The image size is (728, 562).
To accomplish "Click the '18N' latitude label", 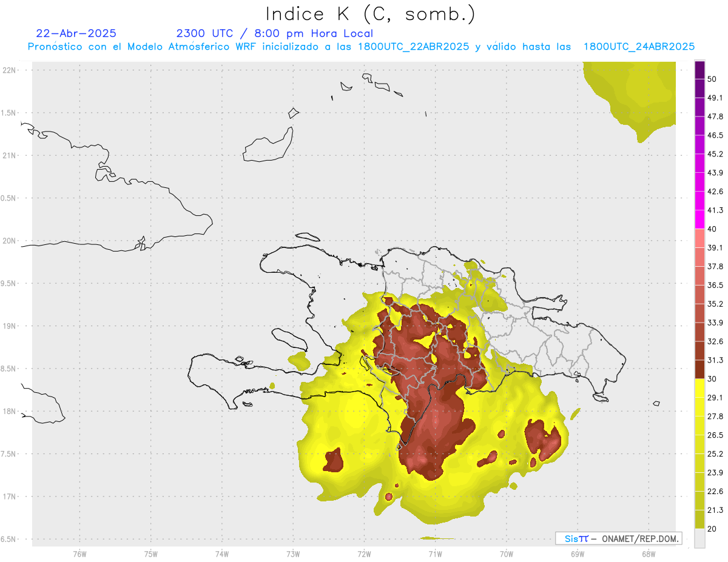I will 10,412.
